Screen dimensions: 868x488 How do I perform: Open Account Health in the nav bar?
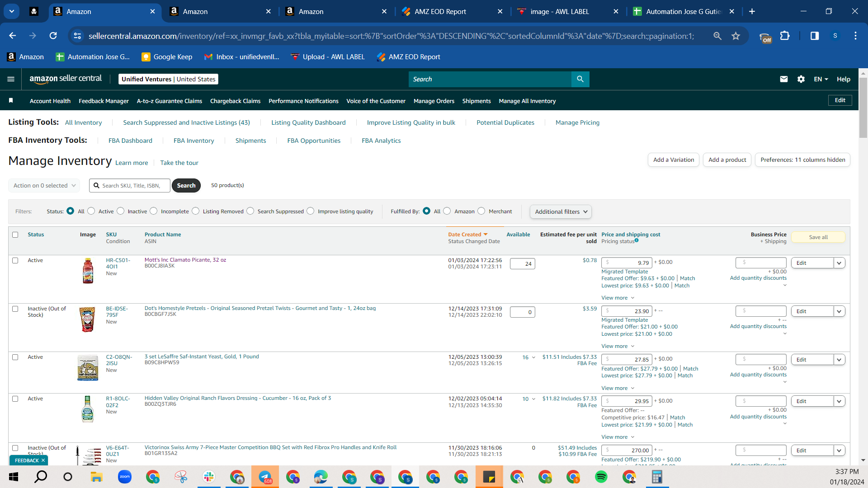[x=50, y=101]
